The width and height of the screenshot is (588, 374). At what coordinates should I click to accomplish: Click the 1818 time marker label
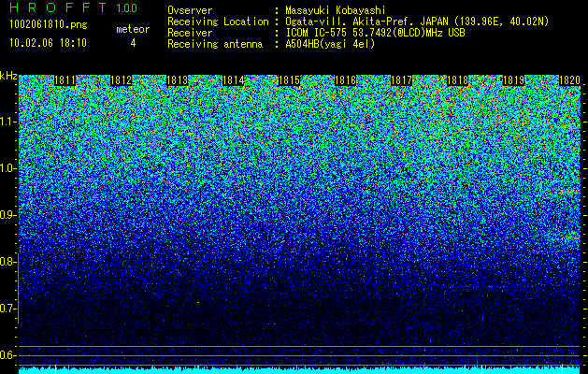(x=457, y=80)
